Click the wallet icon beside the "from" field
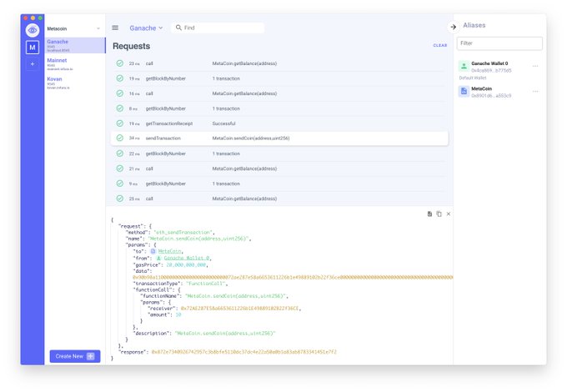The image size is (567, 392). point(158,259)
